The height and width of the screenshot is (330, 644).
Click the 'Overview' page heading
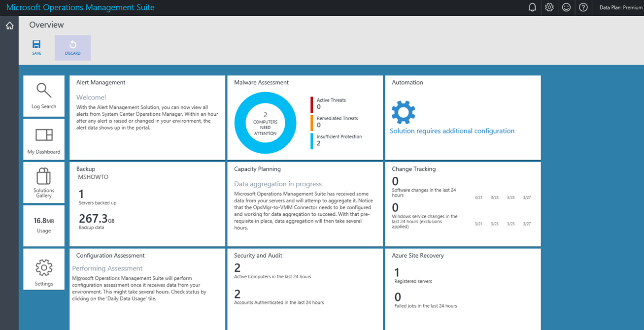point(46,25)
